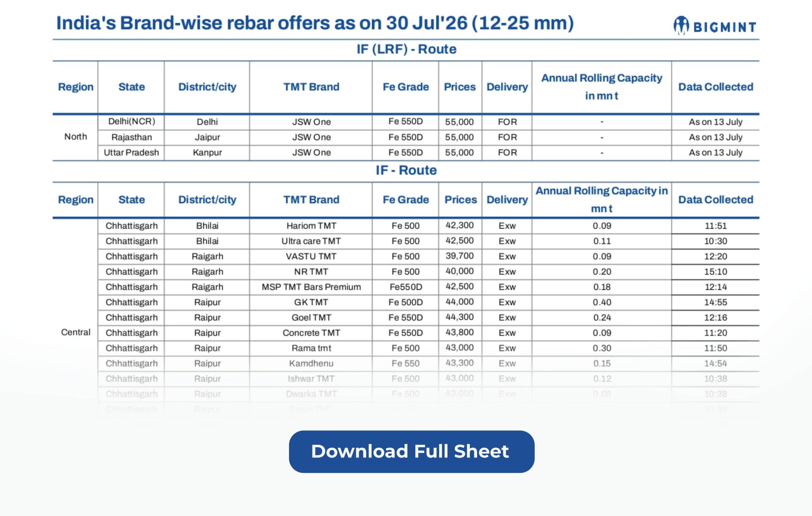This screenshot has height=516, width=812.
Task: Select the Kanpur district cell
Action: (207, 153)
